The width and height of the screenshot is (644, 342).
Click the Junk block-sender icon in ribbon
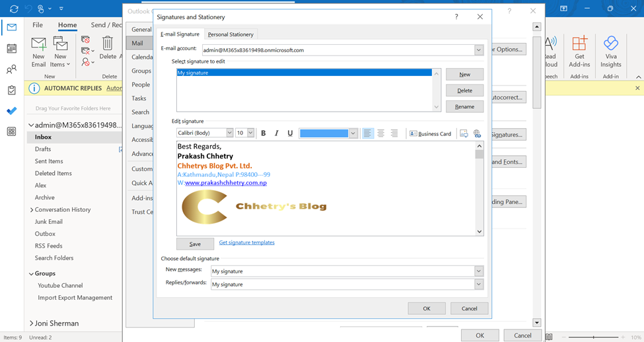coord(85,62)
